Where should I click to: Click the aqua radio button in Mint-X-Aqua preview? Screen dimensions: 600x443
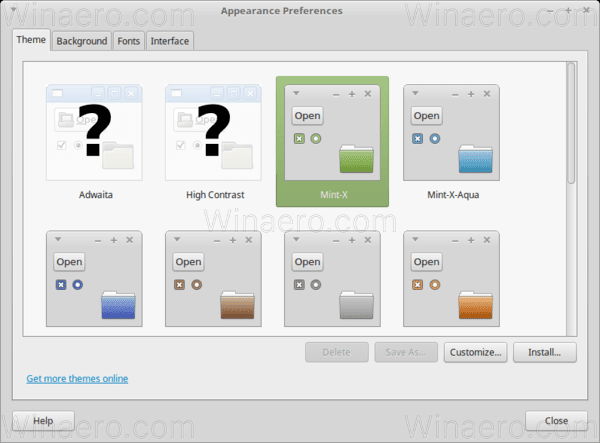(435, 138)
